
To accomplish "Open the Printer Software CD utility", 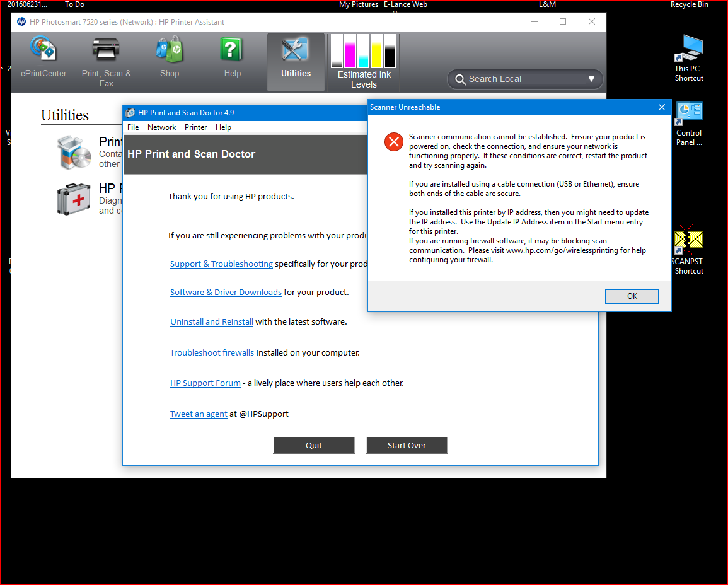I will 74,151.
